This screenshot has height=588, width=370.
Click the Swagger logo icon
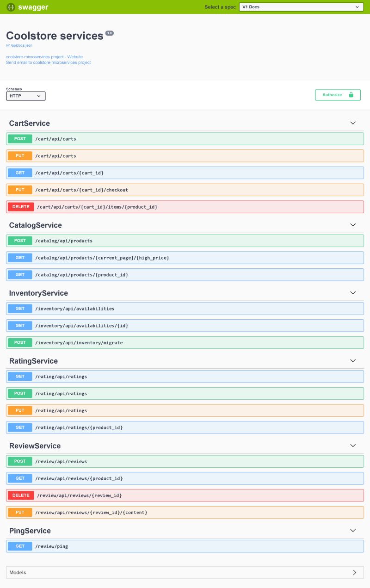10,7
